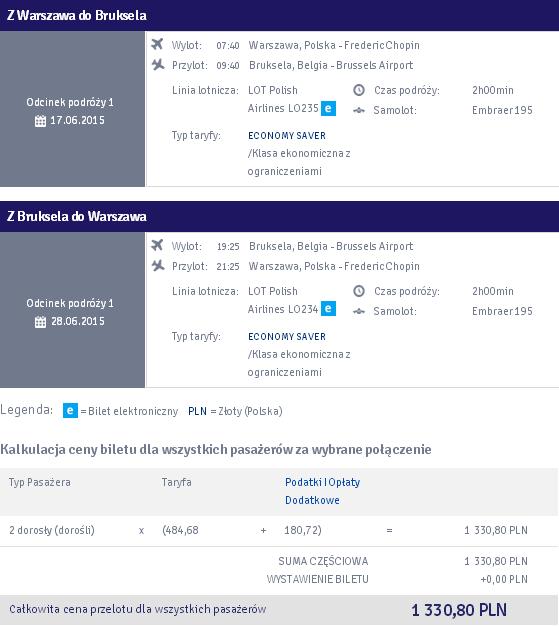The width and height of the screenshot is (559, 626).
Task: Open the first ECONOMY SAVER fare link
Action: [287, 136]
